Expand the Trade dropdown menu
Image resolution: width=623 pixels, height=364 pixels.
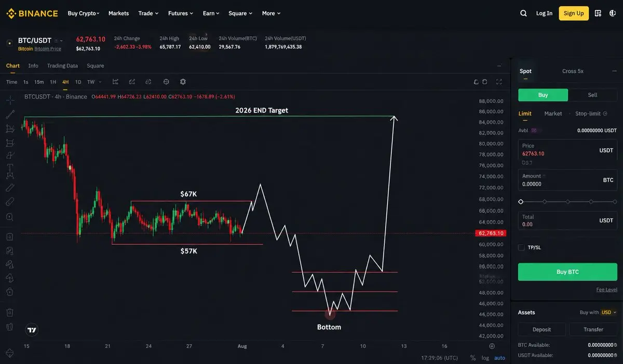(148, 13)
